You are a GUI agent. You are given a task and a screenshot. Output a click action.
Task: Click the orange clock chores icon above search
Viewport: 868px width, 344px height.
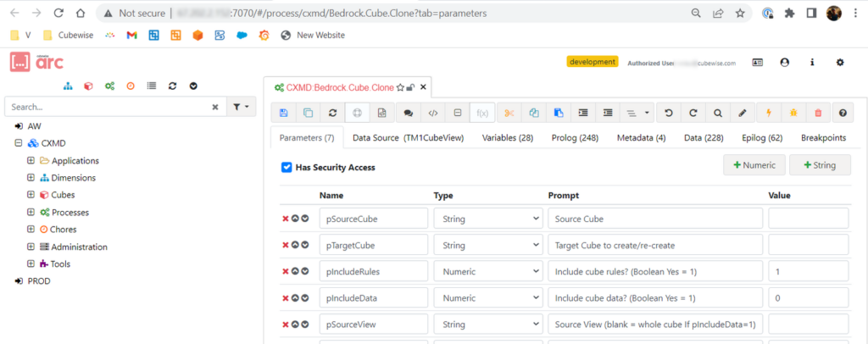pyautogui.click(x=131, y=86)
